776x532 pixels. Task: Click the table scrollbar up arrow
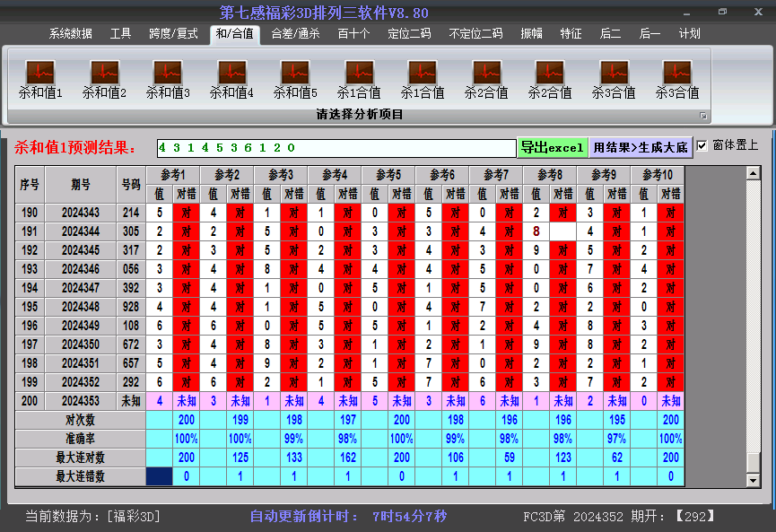coord(754,173)
